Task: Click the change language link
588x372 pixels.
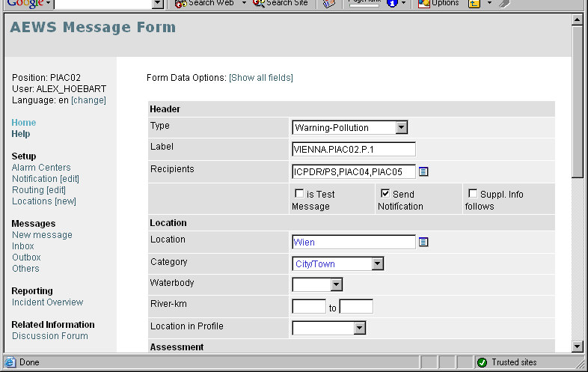Action: (88, 100)
